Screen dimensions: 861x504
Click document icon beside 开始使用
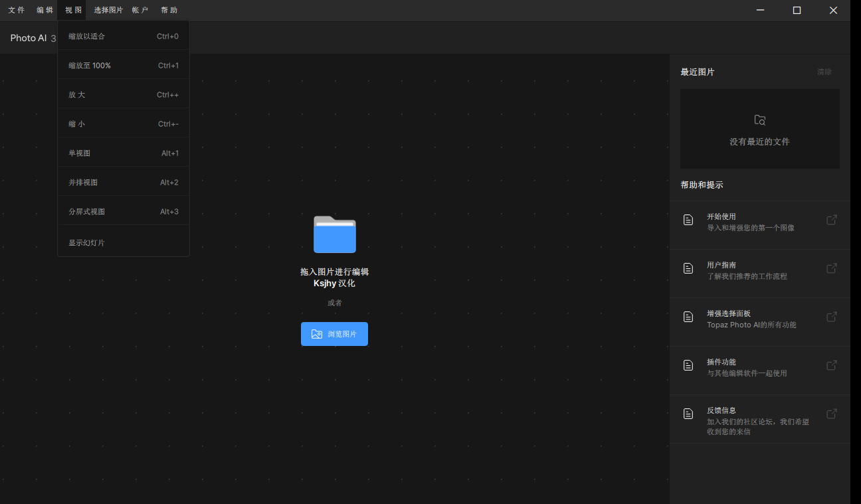tap(688, 220)
